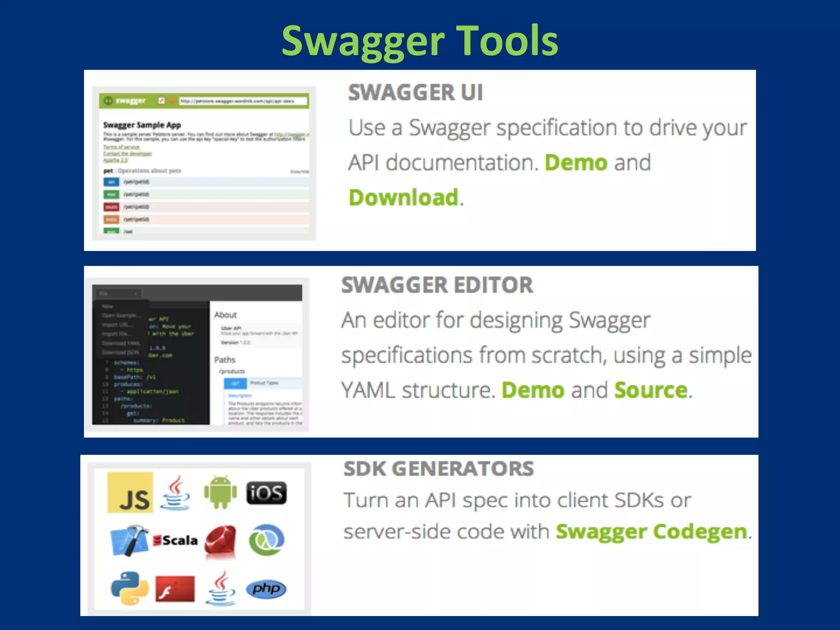This screenshot has height=630, width=840.
Task: Expand the green POST /pet/{petId} operation
Action: pos(206,194)
